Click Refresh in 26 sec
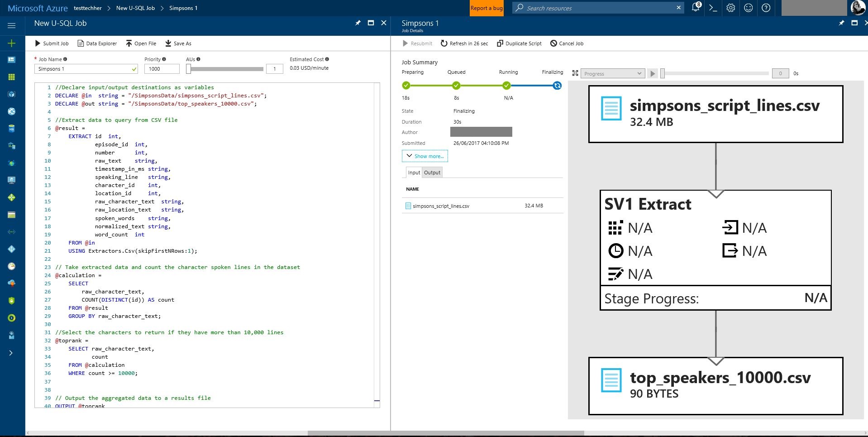Image resolution: width=868 pixels, height=437 pixels. (x=464, y=43)
